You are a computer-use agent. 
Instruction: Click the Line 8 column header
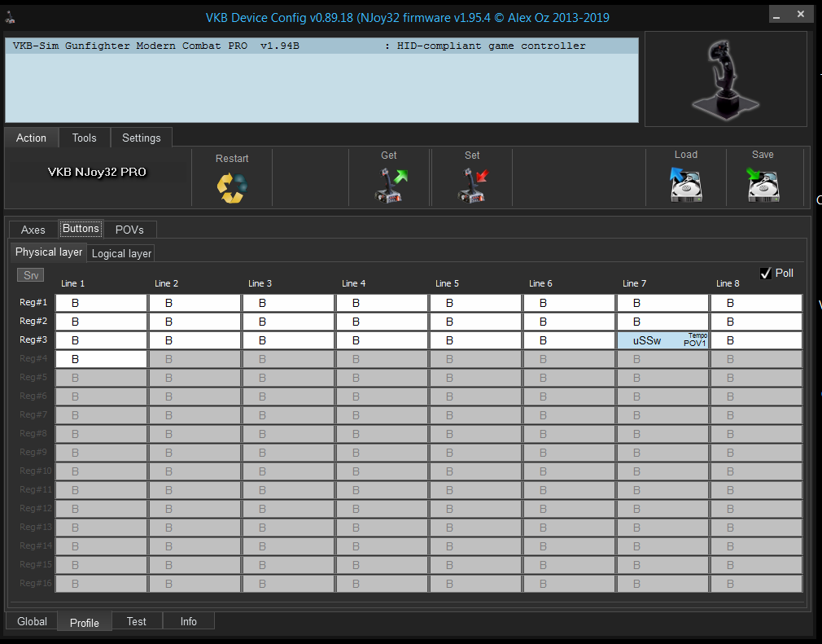(x=728, y=283)
